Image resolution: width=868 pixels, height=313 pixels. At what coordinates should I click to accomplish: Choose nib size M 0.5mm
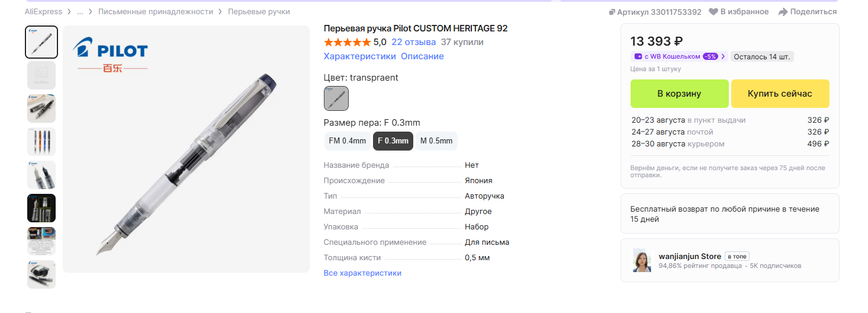(x=436, y=141)
